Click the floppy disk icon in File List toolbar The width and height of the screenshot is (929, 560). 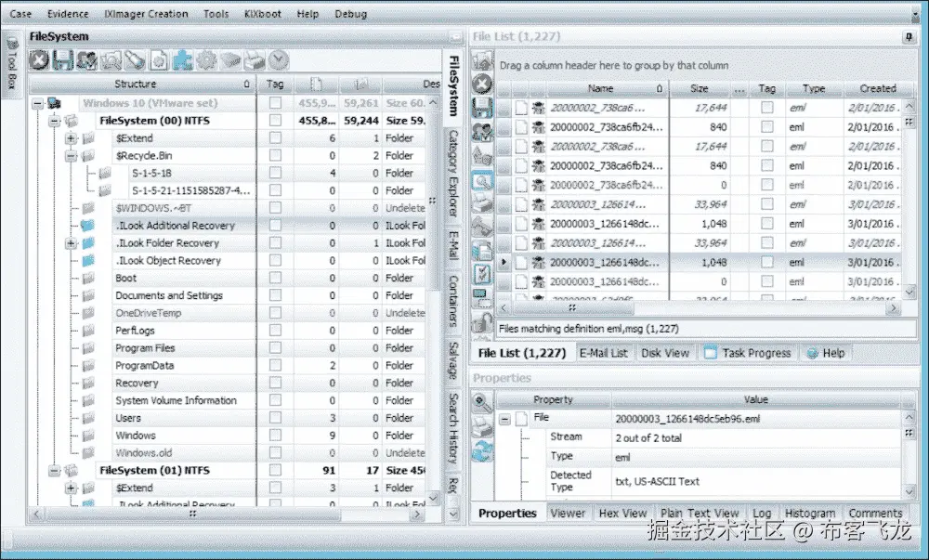click(482, 109)
